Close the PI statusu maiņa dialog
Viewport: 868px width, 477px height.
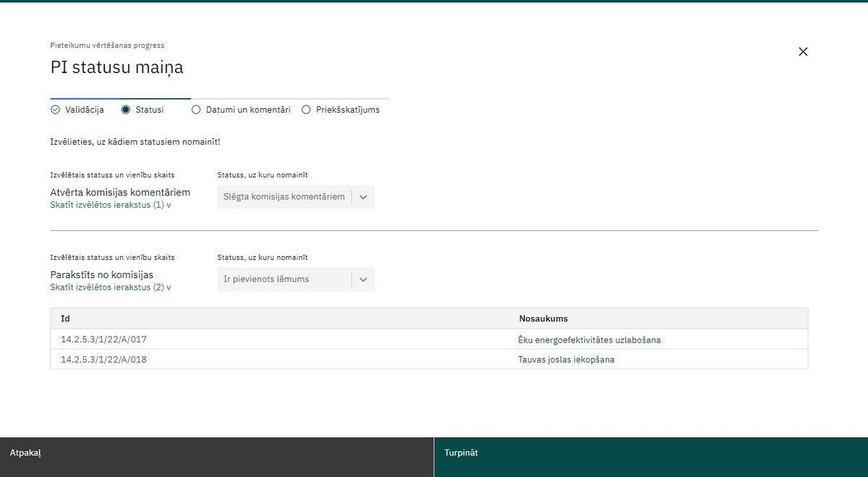tap(803, 51)
